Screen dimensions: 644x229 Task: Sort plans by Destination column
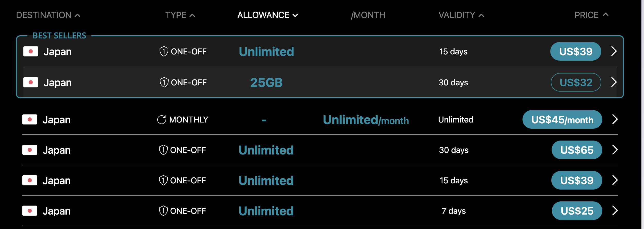(x=48, y=15)
